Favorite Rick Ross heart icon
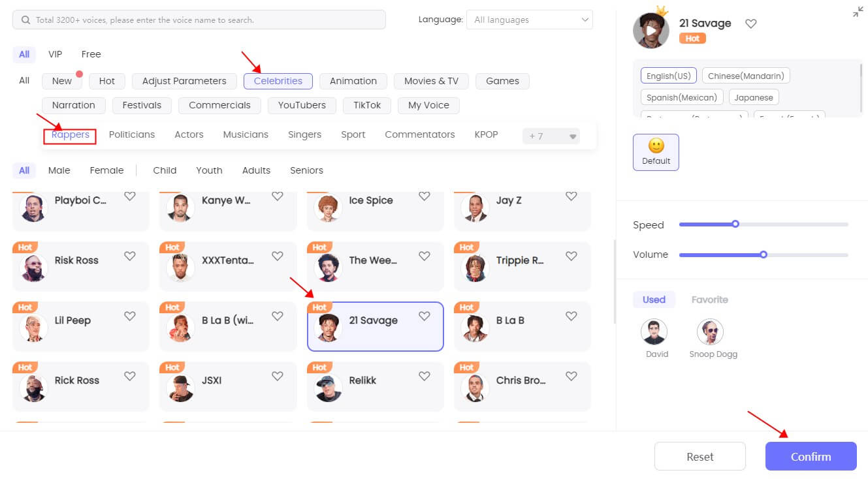This screenshot has height=479, width=868. point(130,376)
